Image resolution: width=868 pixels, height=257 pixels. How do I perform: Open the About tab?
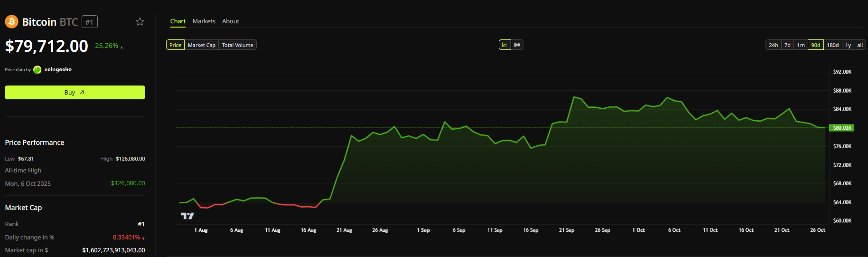[x=231, y=21]
